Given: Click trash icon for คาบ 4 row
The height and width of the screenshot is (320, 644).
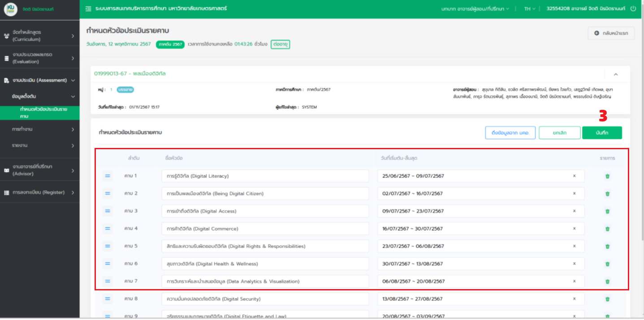Looking at the screenshot, I should click(607, 229).
